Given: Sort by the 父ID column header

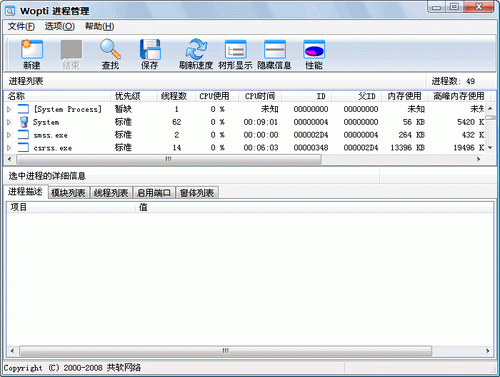Looking at the screenshot, I should point(357,96).
